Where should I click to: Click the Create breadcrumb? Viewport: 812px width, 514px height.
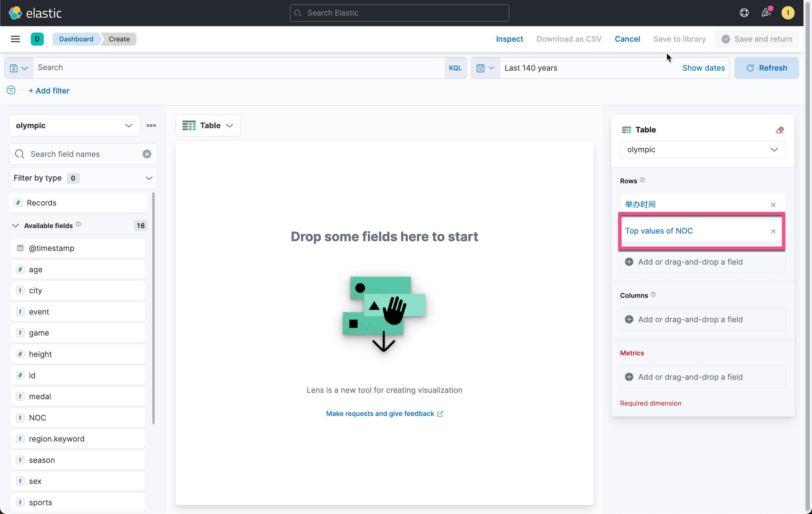click(x=119, y=39)
